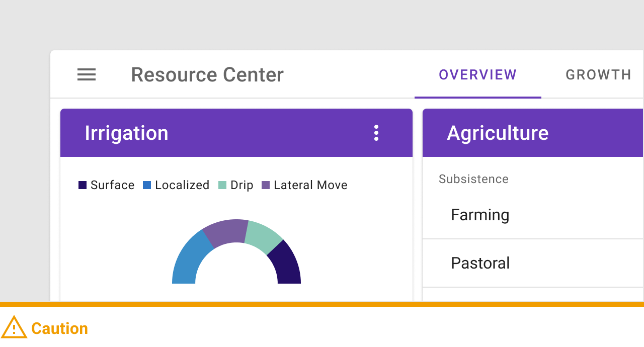Toggle the Lateral Move legend swatch
644x347 pixels.
tap(266, 185)
